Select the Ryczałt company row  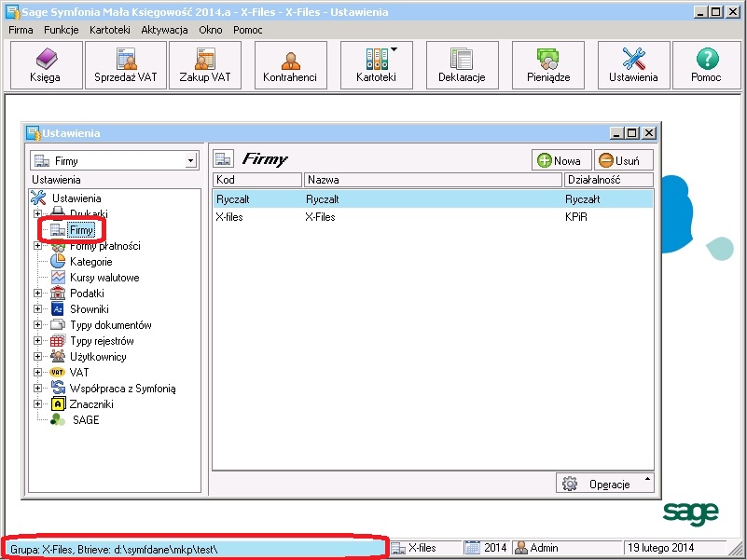pos(433,199)
